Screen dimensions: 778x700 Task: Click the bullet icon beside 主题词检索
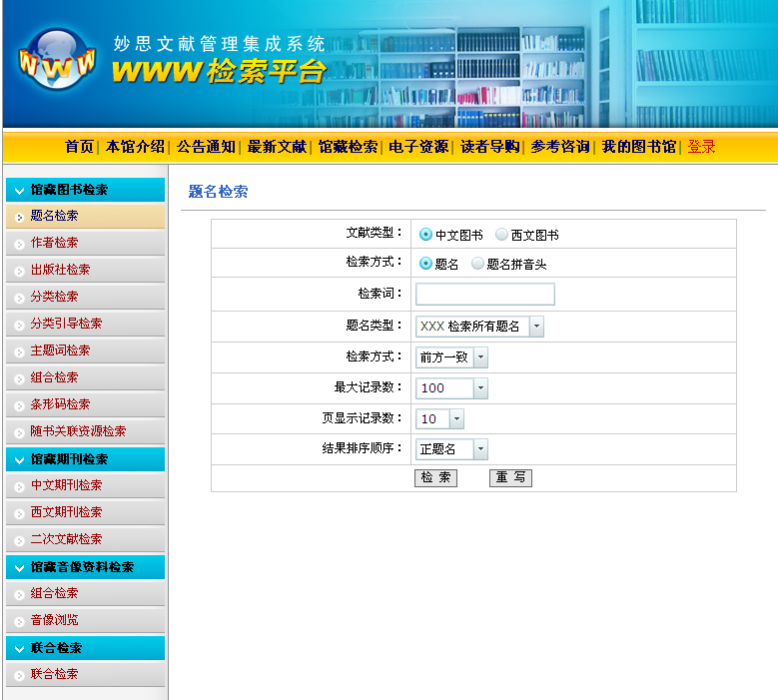19,351
